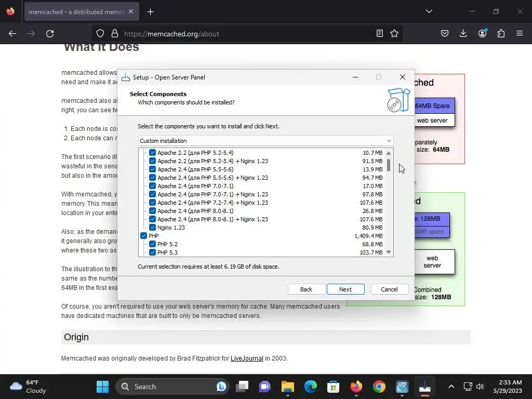Open Firefox account icon
532x399 pixels.
tap(482, 33)
